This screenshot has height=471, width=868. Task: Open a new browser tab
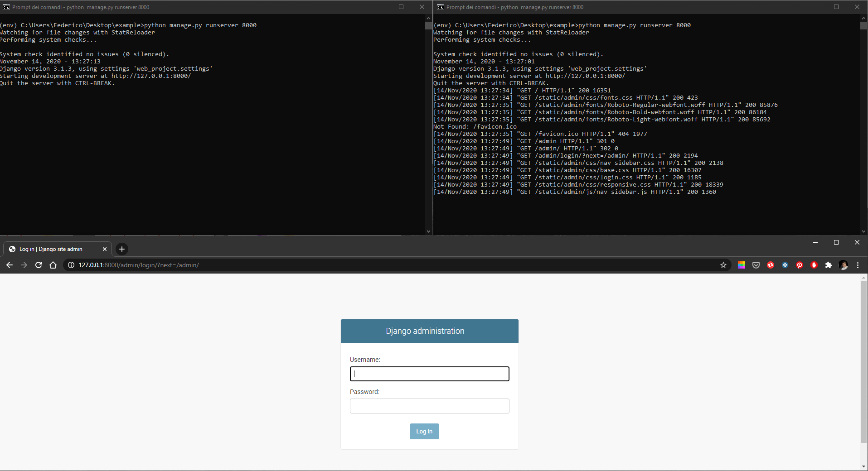click(x=121, y=249)
